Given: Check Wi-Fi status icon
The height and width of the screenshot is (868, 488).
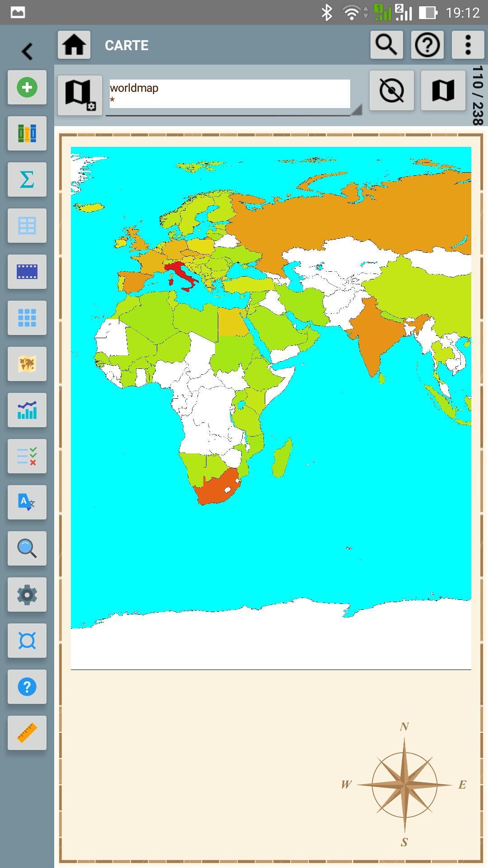Looking at the screenshot, I should click(x=352, y=13).
